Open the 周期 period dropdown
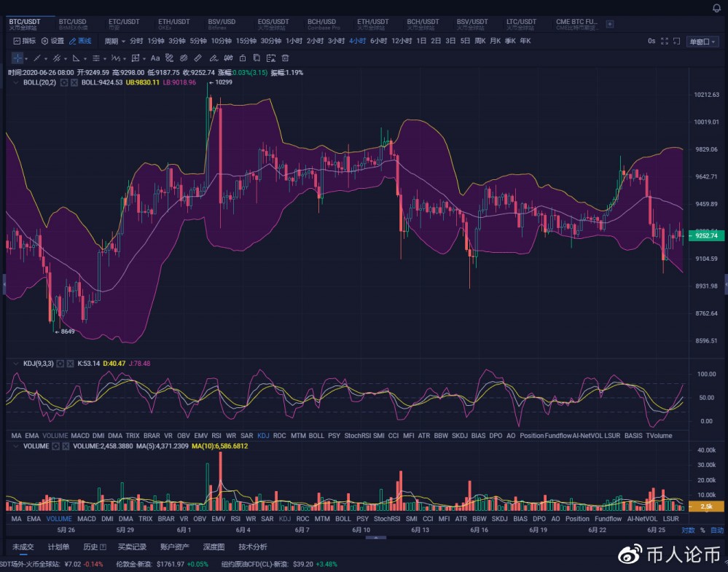The width and height of the screenshot is (728, 572). (x=114, y=42)
